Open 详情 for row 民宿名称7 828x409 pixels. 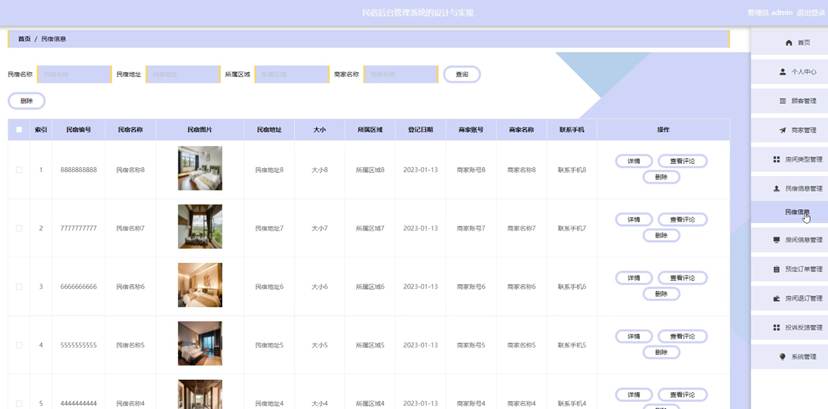click(x=634, y=220)
